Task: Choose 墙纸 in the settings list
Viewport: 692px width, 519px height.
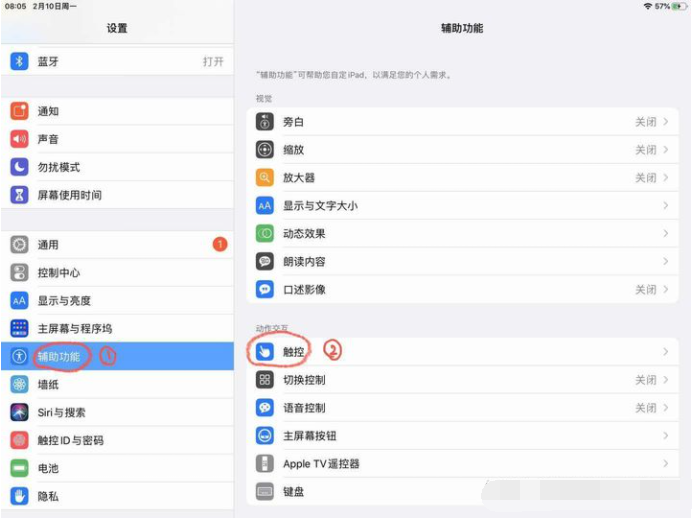Action: [x=117, y=384]
